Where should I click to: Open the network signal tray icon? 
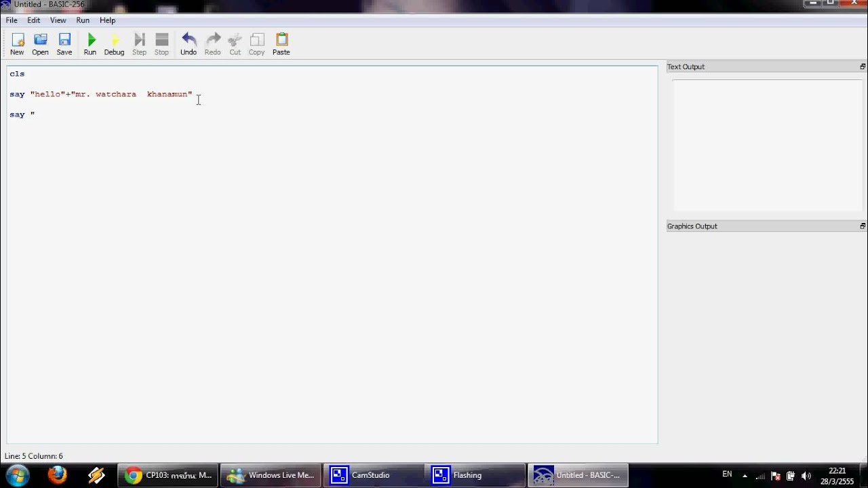760,476
